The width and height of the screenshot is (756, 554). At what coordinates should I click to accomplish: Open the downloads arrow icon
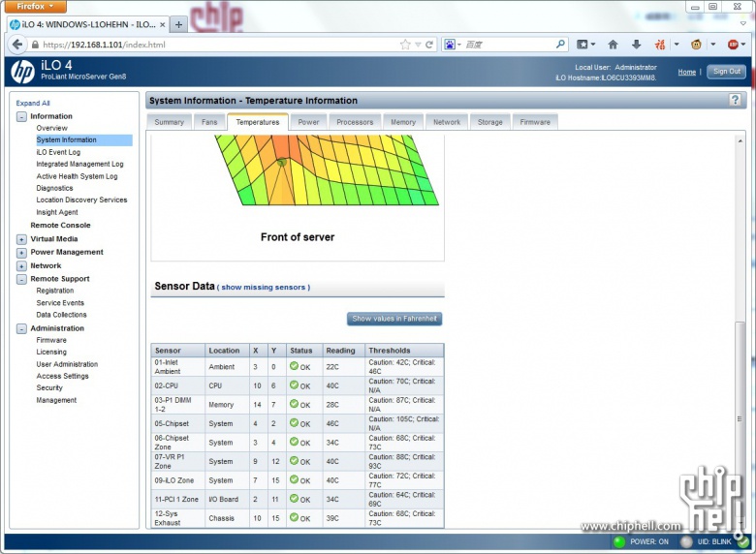point(637,45)
